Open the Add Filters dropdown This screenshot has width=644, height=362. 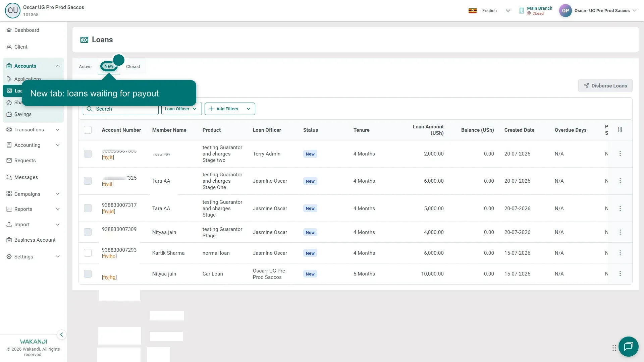tap(230, 109)
